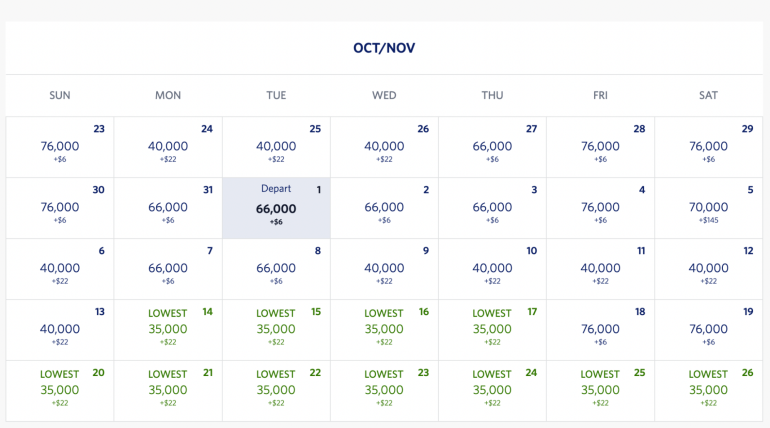Pick Monday the 24th priced 40,000
770x428 pixels.
pos(168,147)
